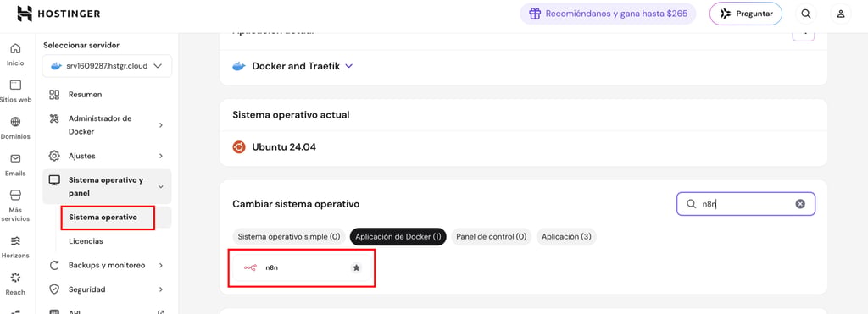The height and width of the screenshot is (314, 868).
Task: Click the monitor icon for Sistema operativo y panel
Action: [54, 180]
